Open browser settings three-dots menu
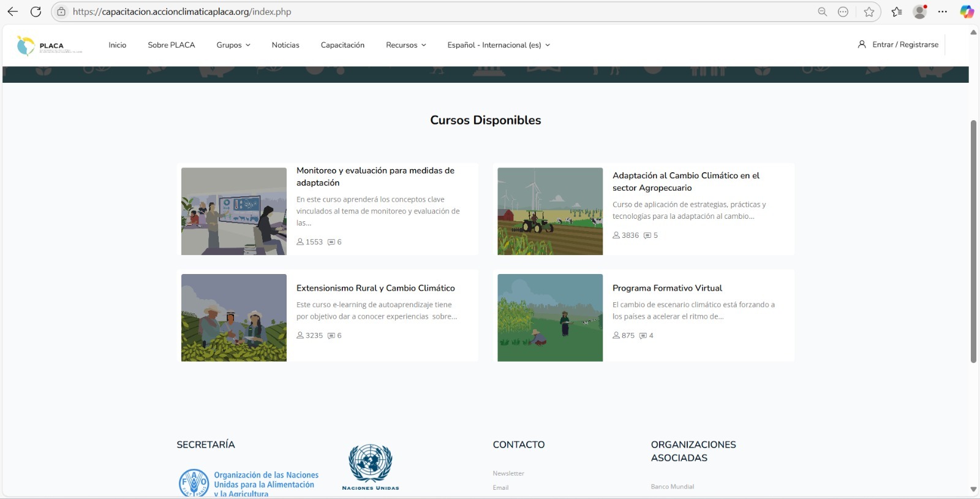This screenshot has width=980, height=499. [x=943, y=12]
